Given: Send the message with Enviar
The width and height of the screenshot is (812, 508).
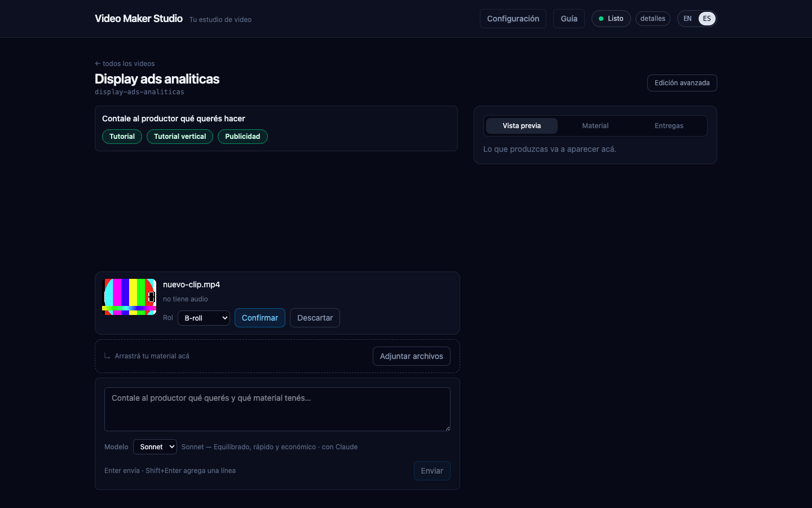Looking at the screenshot, I should (x=432, y=471).
